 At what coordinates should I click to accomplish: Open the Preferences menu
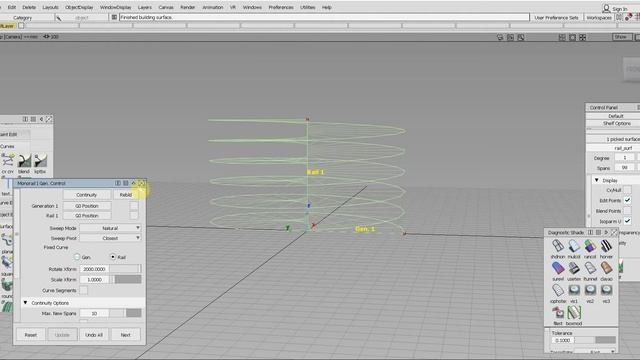point(281,7)
